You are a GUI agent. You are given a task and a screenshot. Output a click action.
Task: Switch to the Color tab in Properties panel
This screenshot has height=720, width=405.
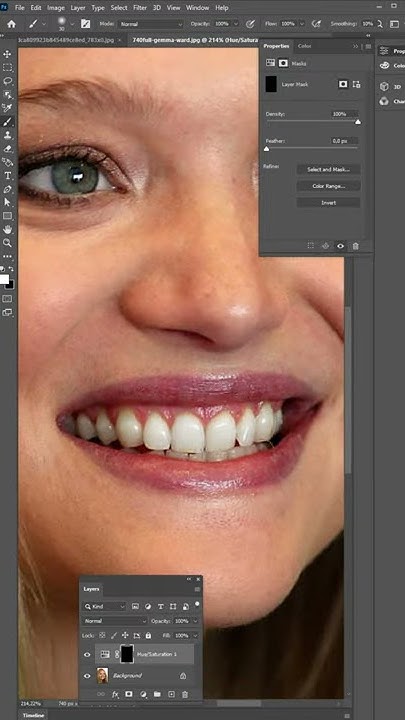click(304, 46)
